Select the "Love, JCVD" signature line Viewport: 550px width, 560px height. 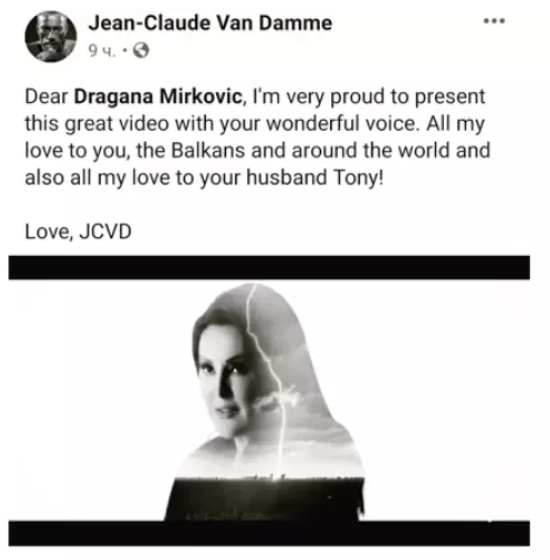click(78, 231)
